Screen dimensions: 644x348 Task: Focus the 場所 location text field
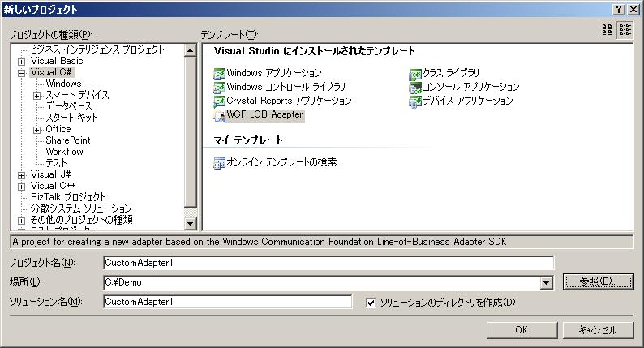pos(323,282)
